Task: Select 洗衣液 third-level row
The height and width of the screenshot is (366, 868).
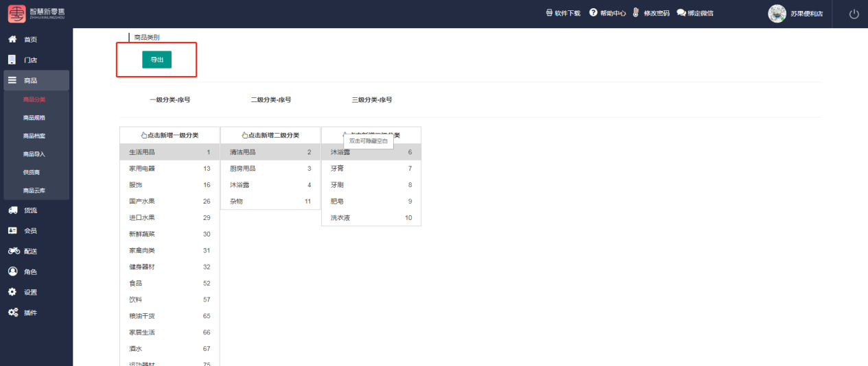Action: pos(371,218)
